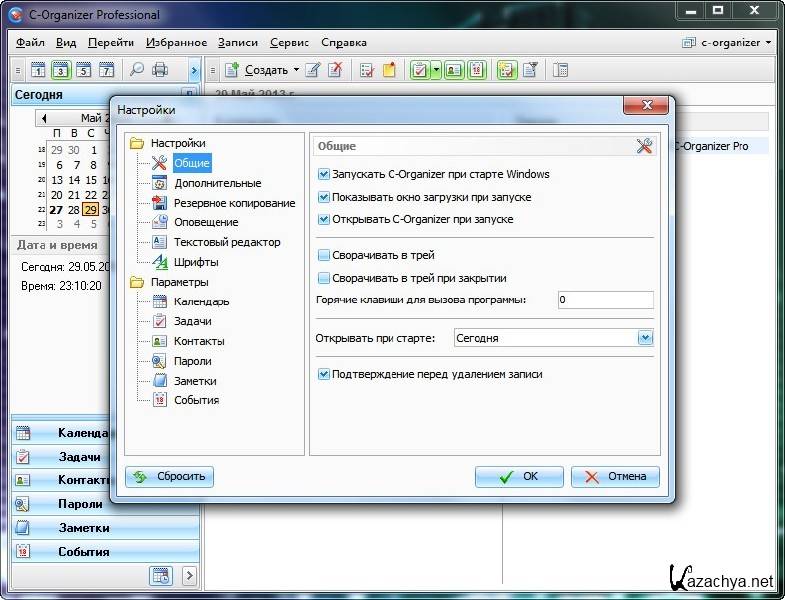
Task: Select the Дополнительные settings icon item
Action: (159, 183)
